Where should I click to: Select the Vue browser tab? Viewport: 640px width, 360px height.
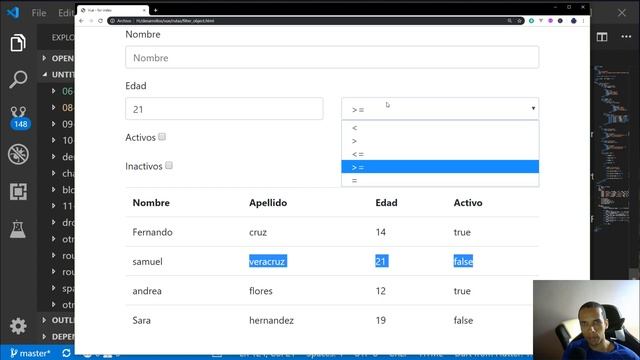pos(113,10)
